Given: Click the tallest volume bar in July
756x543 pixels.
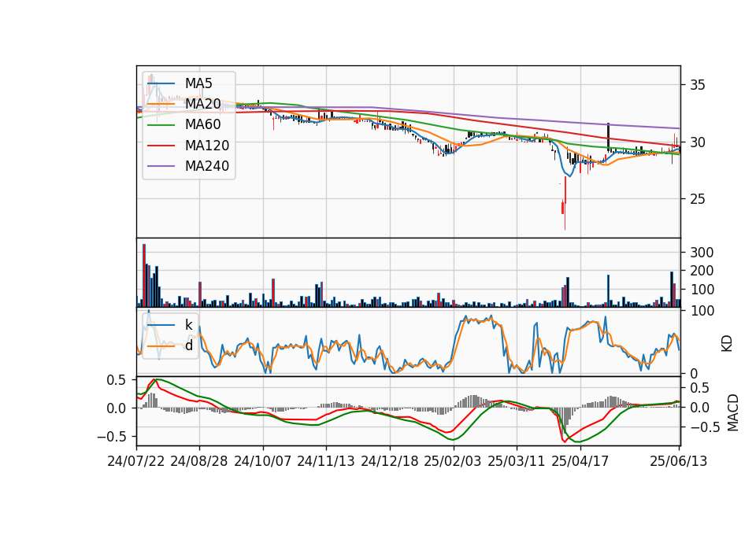Looking at the screenshot, I should tap(143, 275).
